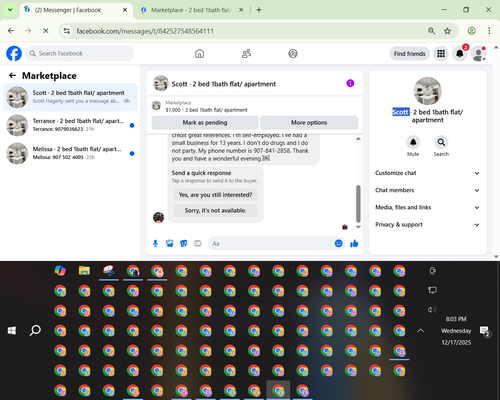Expand Customize chat section
Screen dimensions: 500x400
pos(427,173)
